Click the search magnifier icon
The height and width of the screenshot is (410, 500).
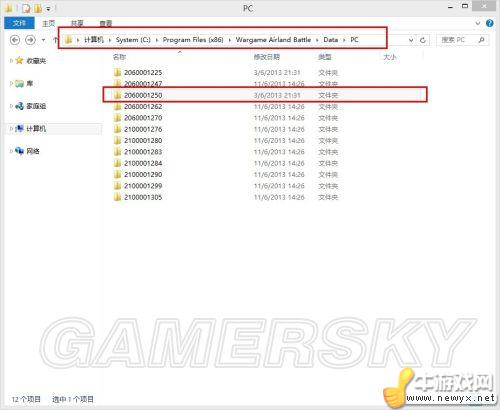[481, 40]
